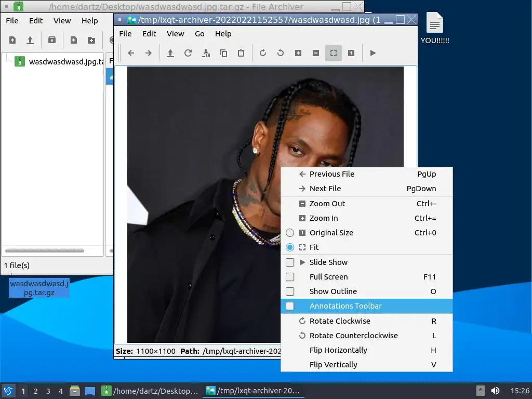Switch to virtual desktop 3

coord(48,391)
